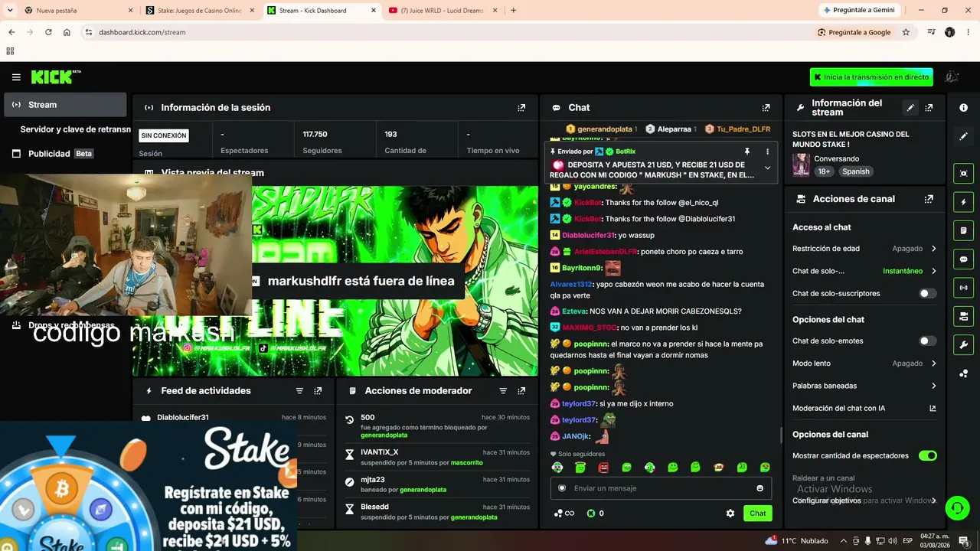The image size is (980, 551).
Task: Pop out the Acciones de canal panel
Action: tap(929, 199)
